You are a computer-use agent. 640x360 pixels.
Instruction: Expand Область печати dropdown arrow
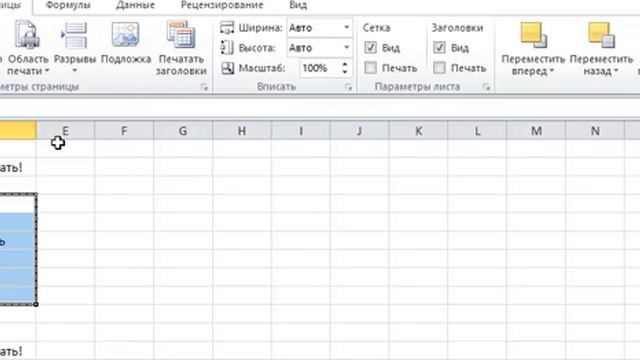47,71
